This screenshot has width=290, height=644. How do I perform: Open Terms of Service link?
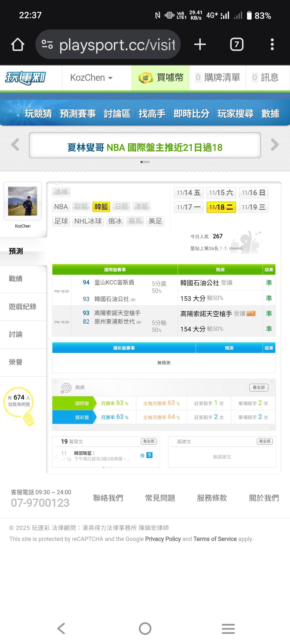point(215,539)
